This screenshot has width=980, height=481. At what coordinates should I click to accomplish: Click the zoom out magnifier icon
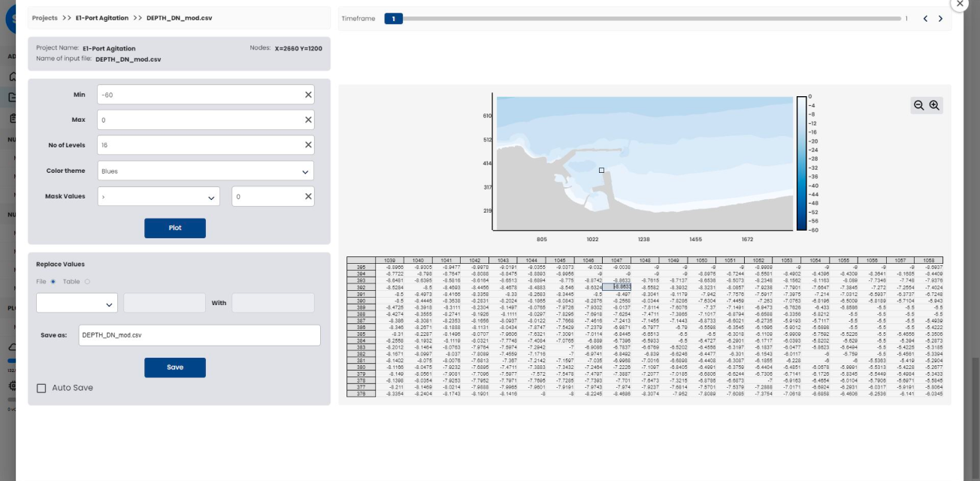click(x=918, y=106)
